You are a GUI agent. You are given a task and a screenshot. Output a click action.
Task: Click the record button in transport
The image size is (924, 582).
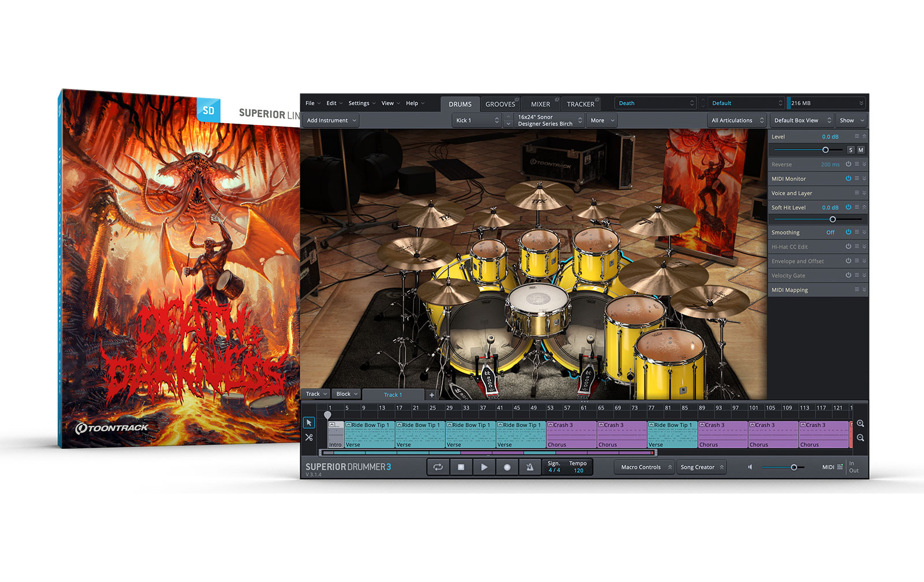click(x=507, y=467)
